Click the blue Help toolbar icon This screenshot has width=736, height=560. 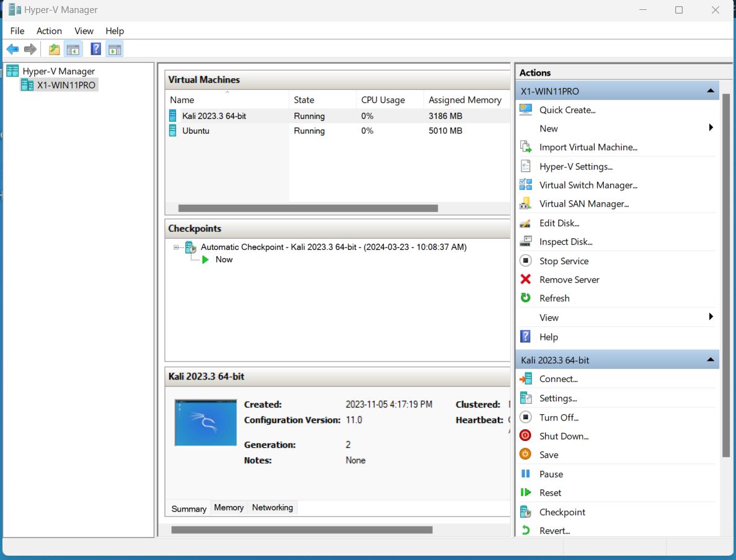coord(95,49)
